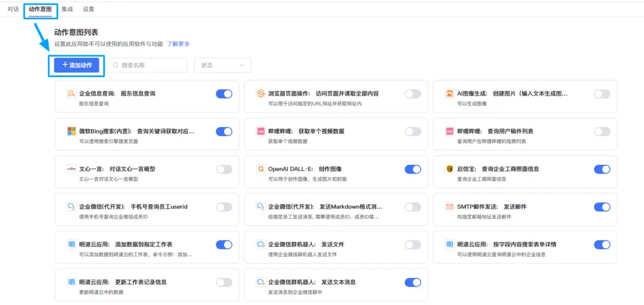This screenshot has width=644, height=305.
Task: Click the 企业微信群机器人 发送文本消息 icon
Action: [261, 283]
